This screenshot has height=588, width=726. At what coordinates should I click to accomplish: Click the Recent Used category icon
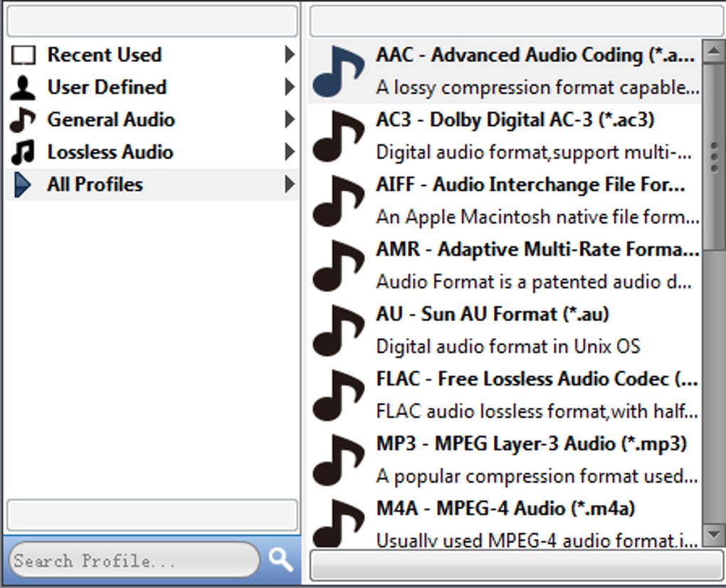coord(23,55)
